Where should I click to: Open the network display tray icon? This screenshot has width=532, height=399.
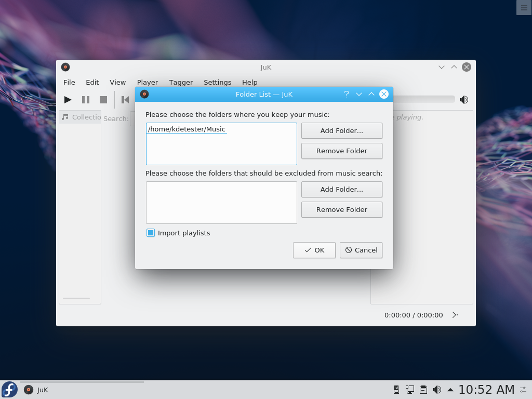409,390
